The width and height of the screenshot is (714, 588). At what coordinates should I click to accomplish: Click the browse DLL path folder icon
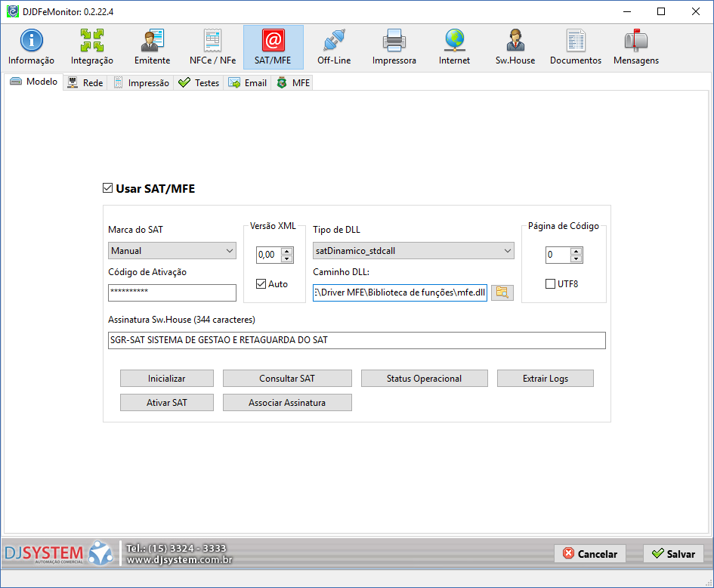(502, 292)
